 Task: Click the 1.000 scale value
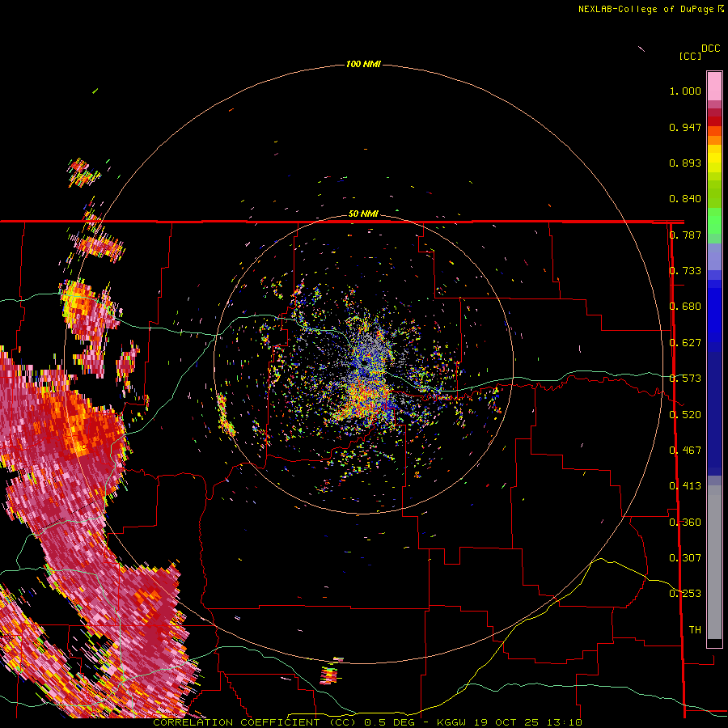(x=685, y=91)
